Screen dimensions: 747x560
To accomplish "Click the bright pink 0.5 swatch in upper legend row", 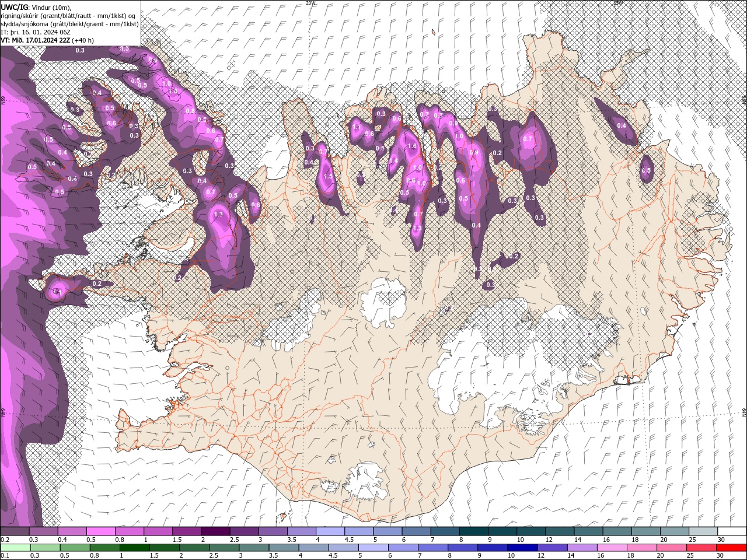I will (100, 531).
